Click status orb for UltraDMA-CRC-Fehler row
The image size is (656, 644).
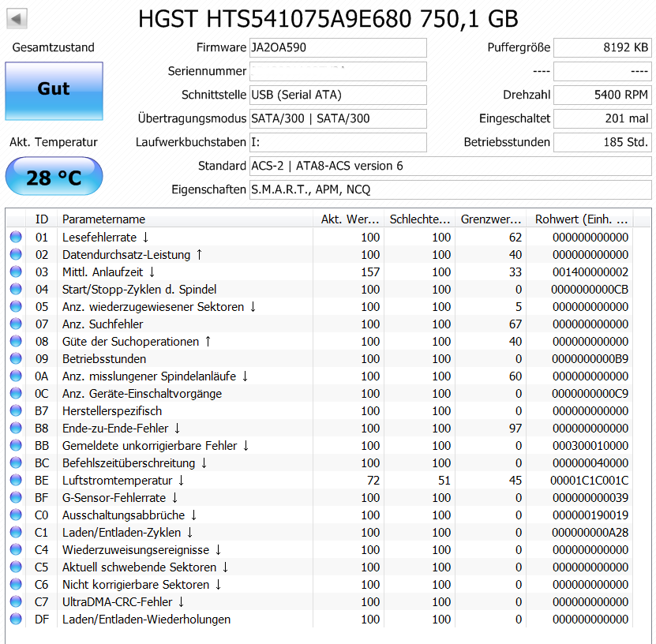click(16, 601)
